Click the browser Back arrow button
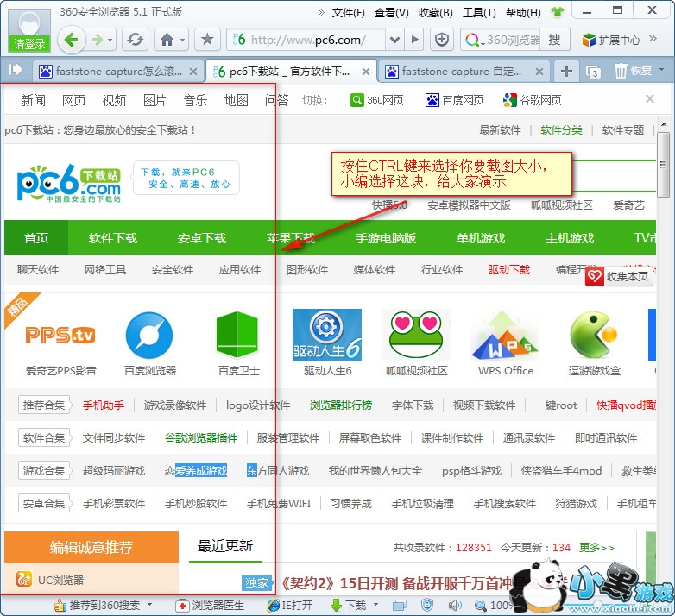This screenshot has width=675, height=616. [x=71, y=40]
